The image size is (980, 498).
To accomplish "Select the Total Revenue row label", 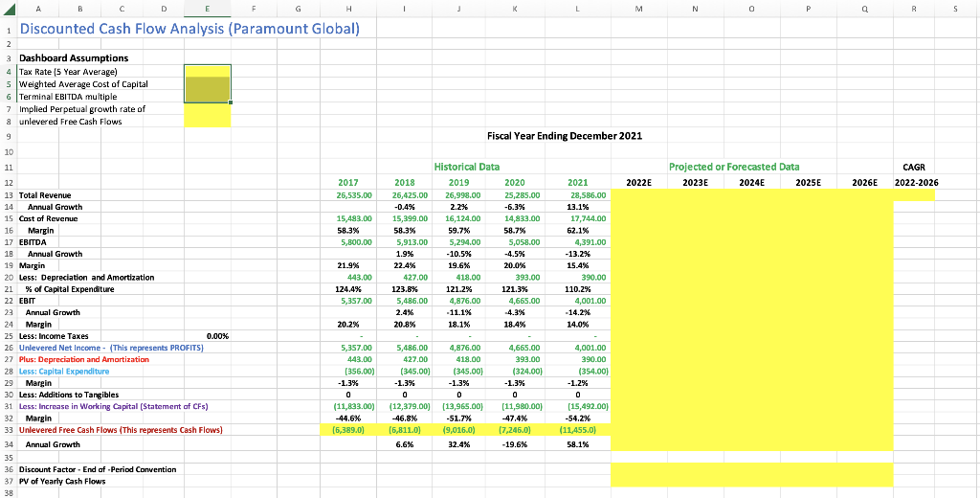I will [45, 195].
